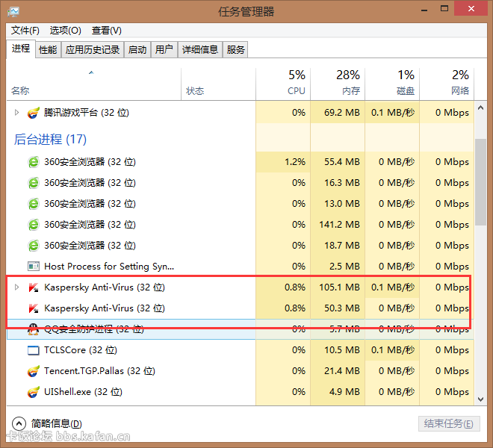Click the UIShell.exe process icon
This screenshot has width=493, height=448.
click(34, 392)
